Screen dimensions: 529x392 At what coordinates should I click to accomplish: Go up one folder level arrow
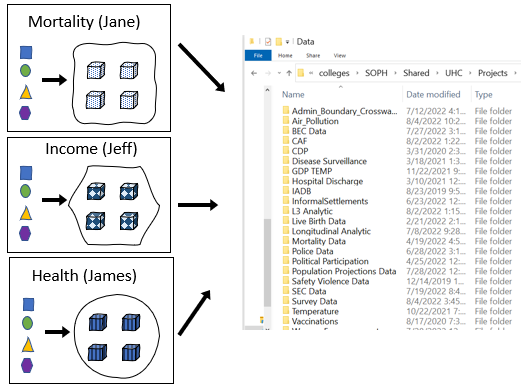289,73
